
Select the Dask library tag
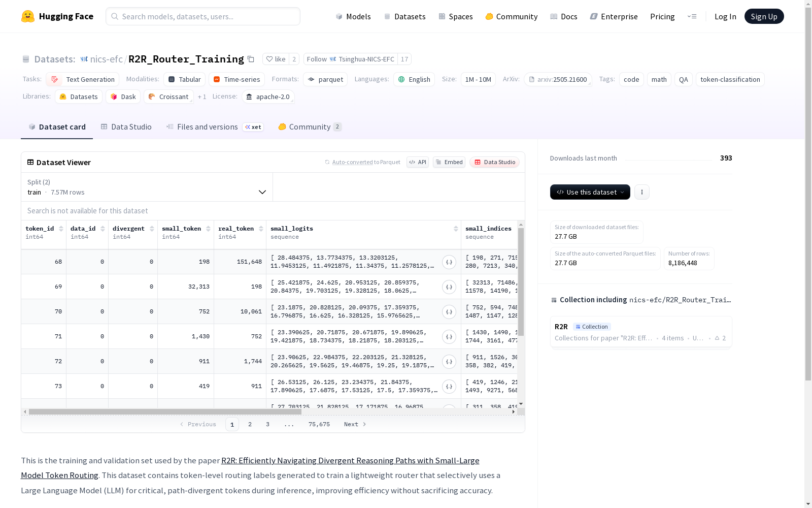[123, 97]
